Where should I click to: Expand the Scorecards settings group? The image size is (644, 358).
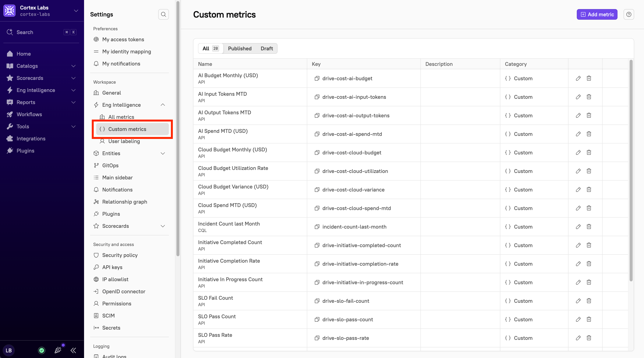coord(163,226)
